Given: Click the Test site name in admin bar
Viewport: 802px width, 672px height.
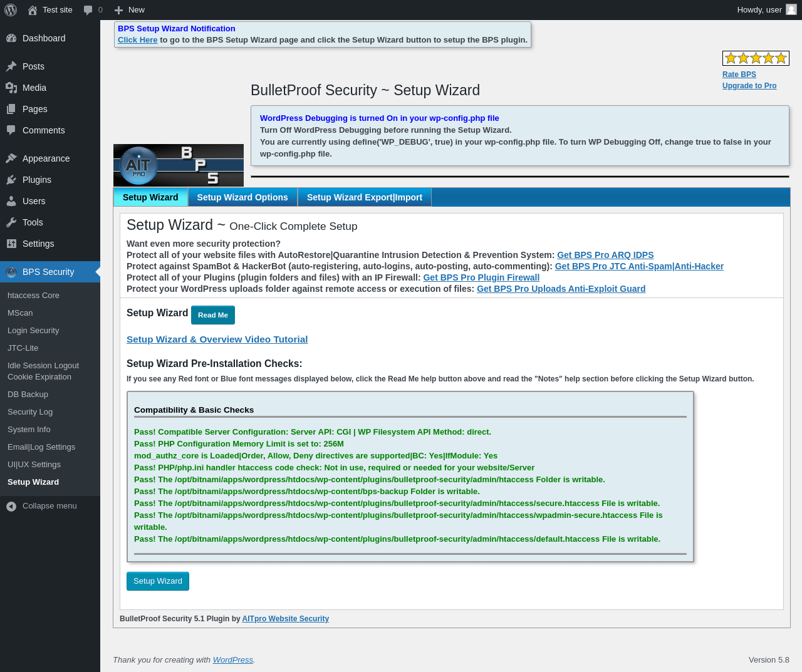Looking at the screenshot, I should tap(58, 10).
